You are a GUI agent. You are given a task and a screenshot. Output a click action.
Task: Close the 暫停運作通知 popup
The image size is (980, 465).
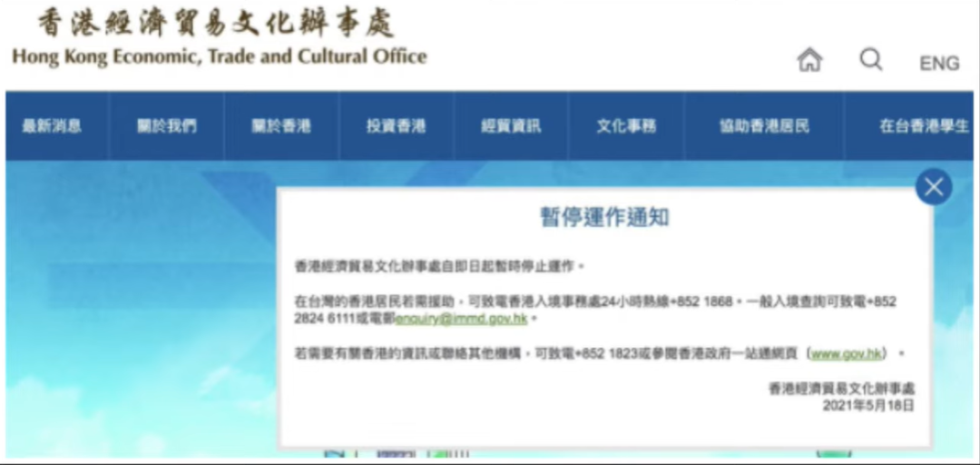[933, 187]
